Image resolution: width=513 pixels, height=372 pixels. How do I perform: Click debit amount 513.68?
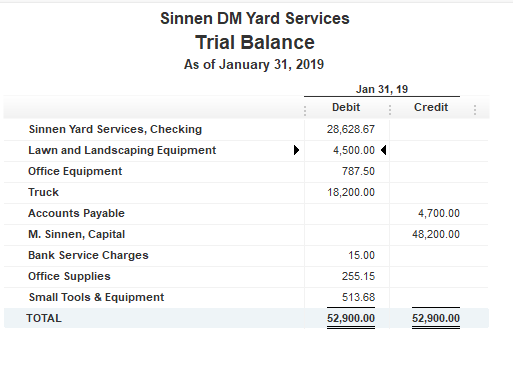pos(358,297)
